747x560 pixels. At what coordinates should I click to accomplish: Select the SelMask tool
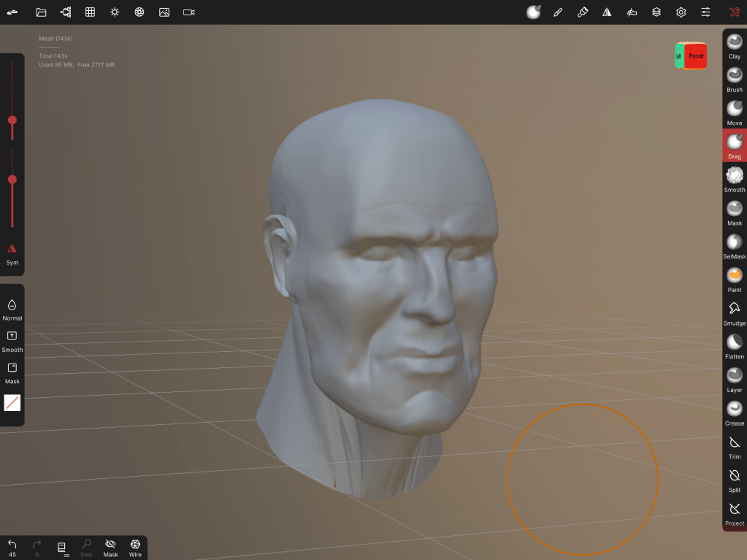tap(734, 245)
